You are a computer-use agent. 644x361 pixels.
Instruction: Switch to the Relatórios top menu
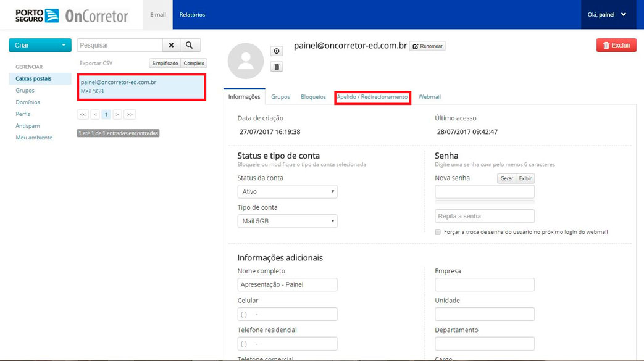[x=192, y=15]
